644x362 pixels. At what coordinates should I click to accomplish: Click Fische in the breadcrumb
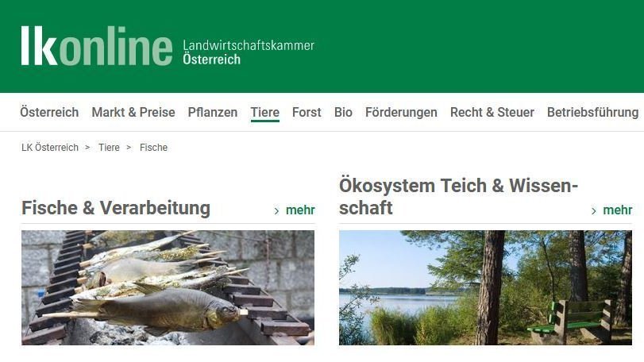tap(153, 148)
